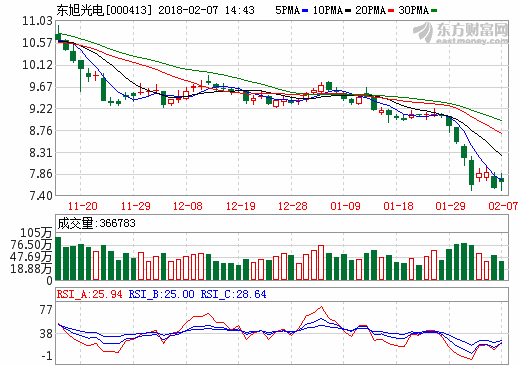Click the first candlestick near 11.03 high
Viewport: 520px width, 365px height.
click(58, 34)
